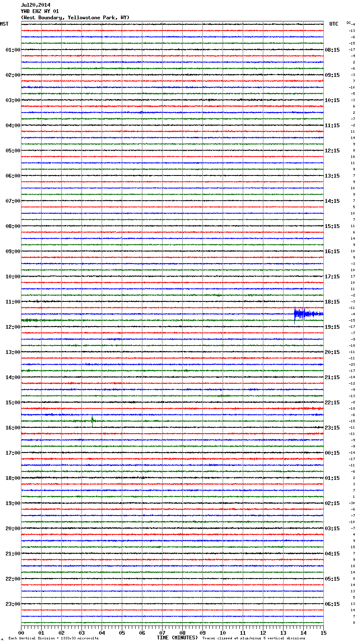The height and width of the screenshot is (644, 357).
Task: Click the -30 DC offset value
Action: [x=352, y=503]
